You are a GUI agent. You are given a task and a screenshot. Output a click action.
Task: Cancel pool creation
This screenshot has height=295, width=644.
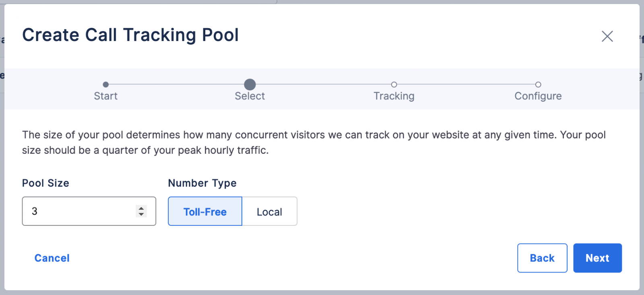coord(52,258)
